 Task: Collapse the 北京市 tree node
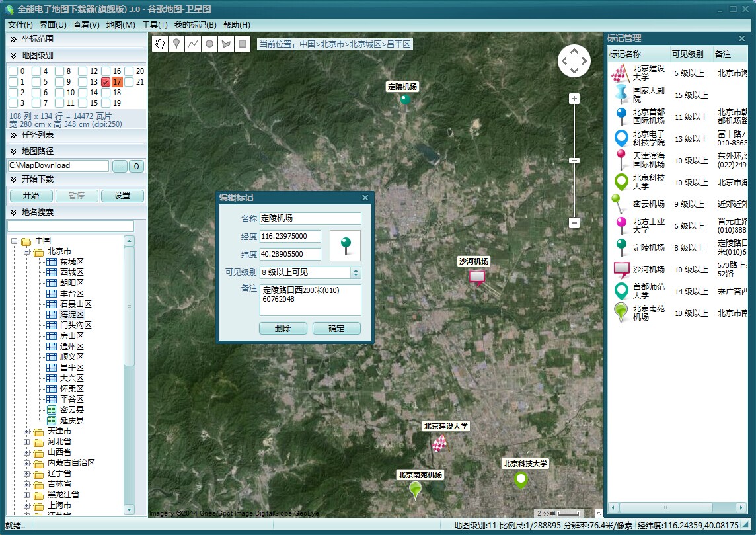[27, 251]
